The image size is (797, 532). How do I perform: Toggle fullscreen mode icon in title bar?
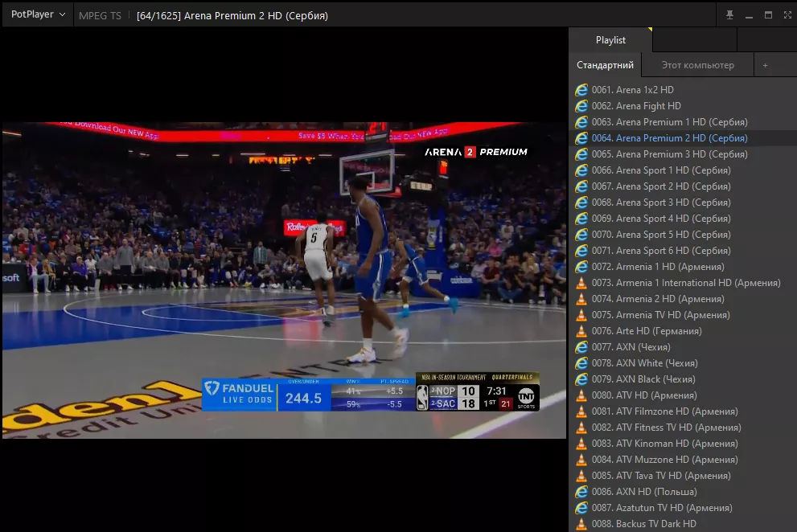coord(787,15)
